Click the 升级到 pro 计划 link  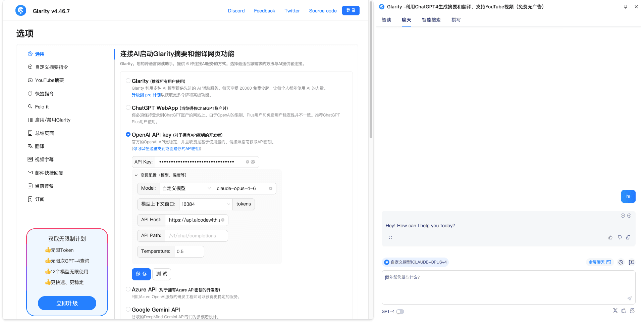click(x=146, y=95)
